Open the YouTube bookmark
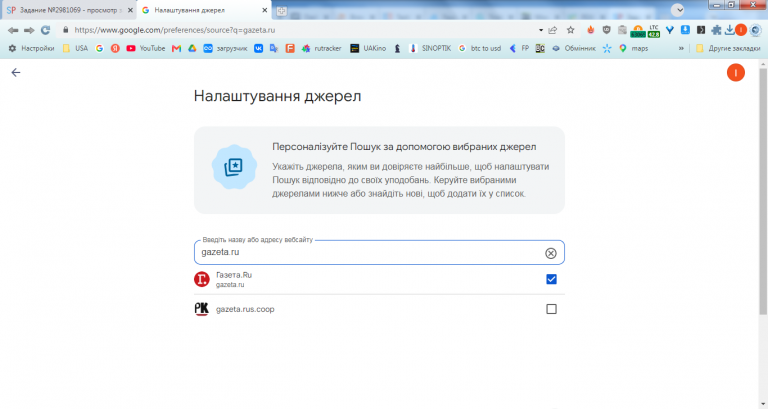768x409 pixels. (145, 48)
